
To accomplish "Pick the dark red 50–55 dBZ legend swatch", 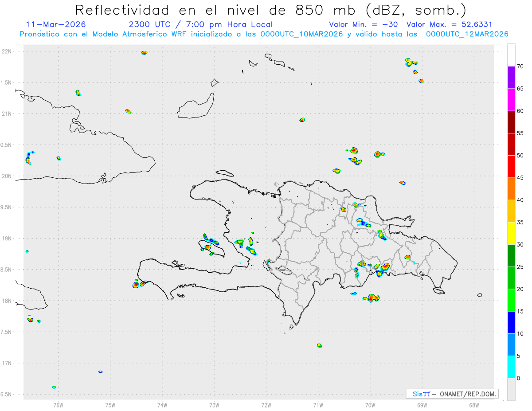I will 511,145.
